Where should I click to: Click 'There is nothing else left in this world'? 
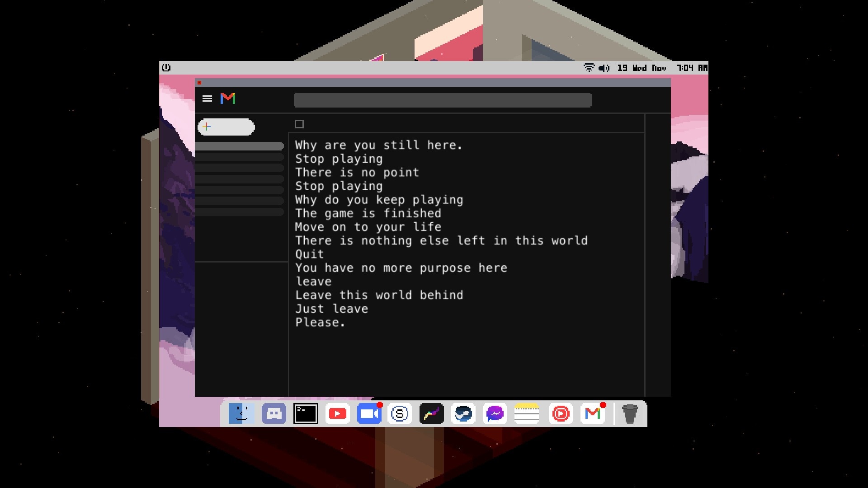click(441, 240)
